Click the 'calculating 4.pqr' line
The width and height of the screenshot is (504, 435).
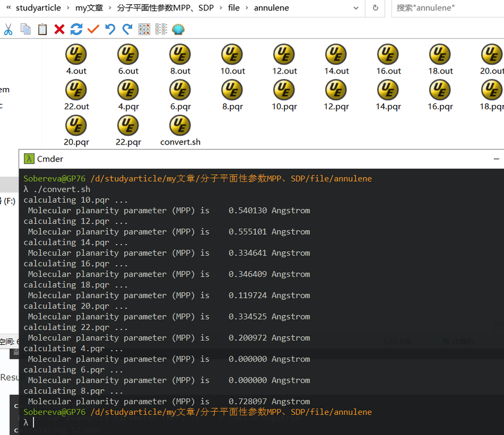click(73, 349)
